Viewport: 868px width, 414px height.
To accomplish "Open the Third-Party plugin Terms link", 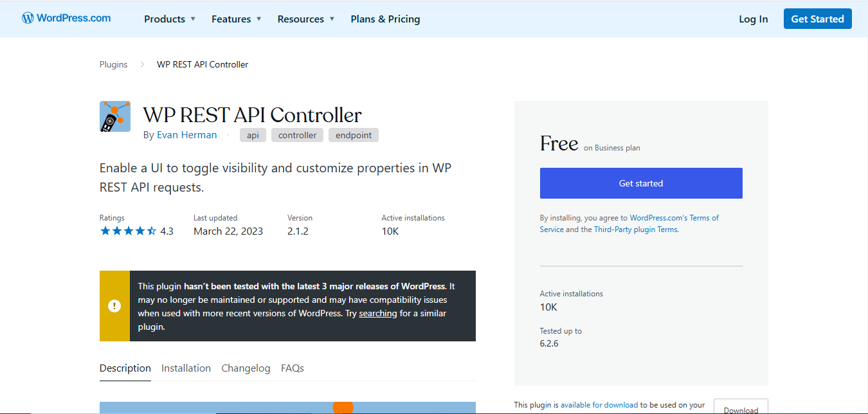I will pos(635,230).
